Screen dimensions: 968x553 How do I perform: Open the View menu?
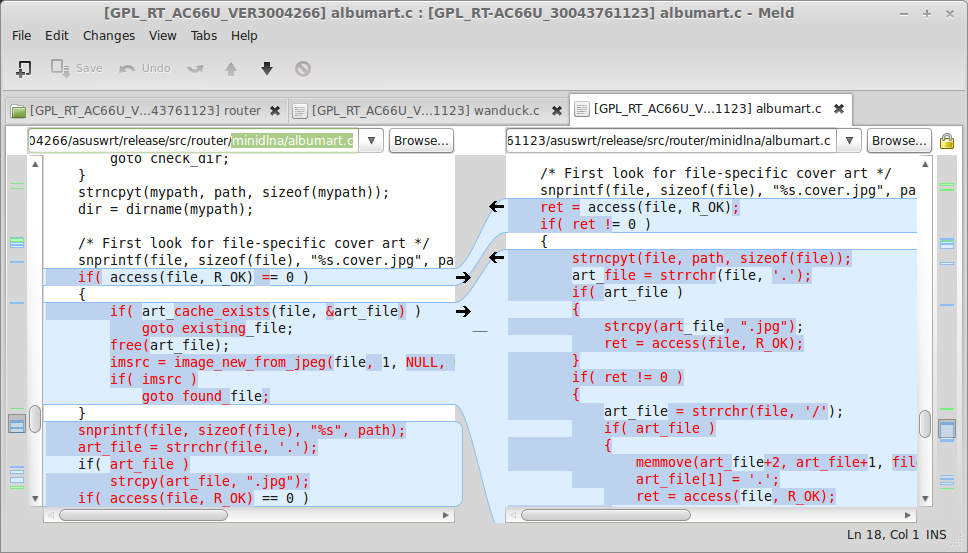(x=162, y=36)
